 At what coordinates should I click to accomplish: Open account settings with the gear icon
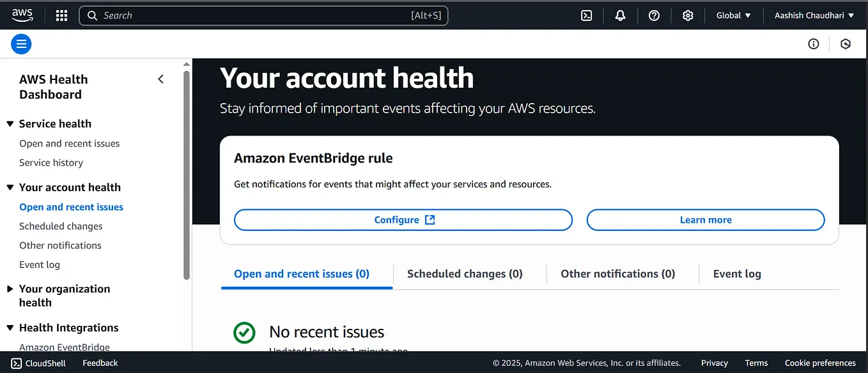coord(688,15)
